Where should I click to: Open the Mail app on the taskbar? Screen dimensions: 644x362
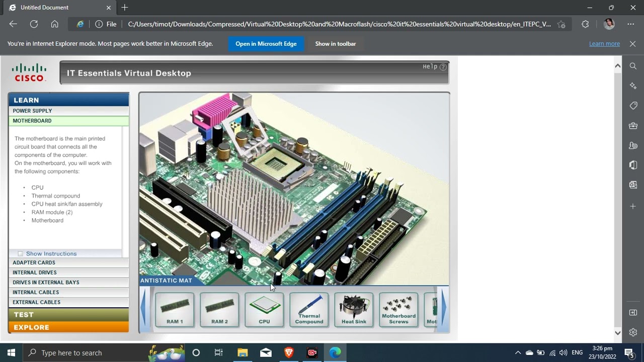click(266, 352)
